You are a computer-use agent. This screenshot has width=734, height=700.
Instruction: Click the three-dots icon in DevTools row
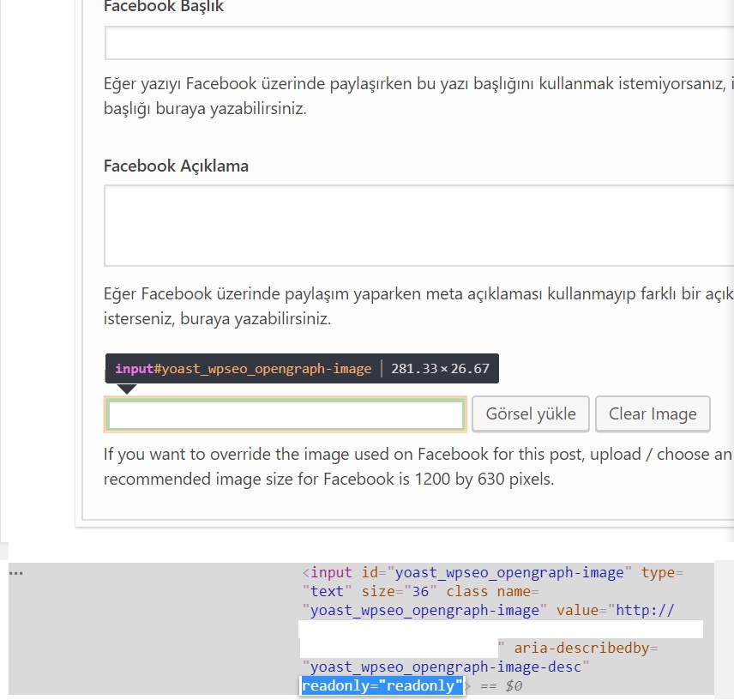point(16,573)
